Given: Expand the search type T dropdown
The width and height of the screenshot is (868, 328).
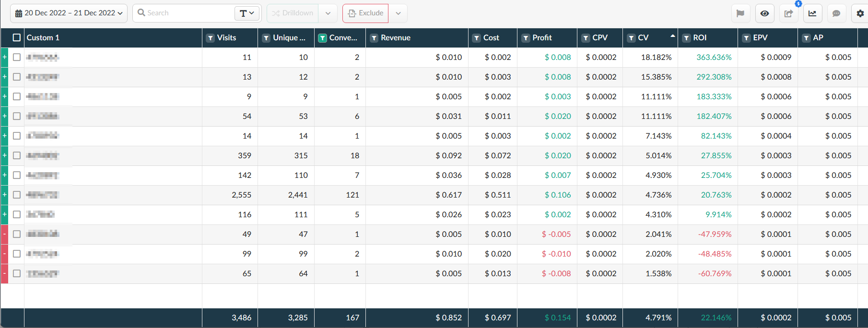Looking at the screenshot, I should point(247,13).
